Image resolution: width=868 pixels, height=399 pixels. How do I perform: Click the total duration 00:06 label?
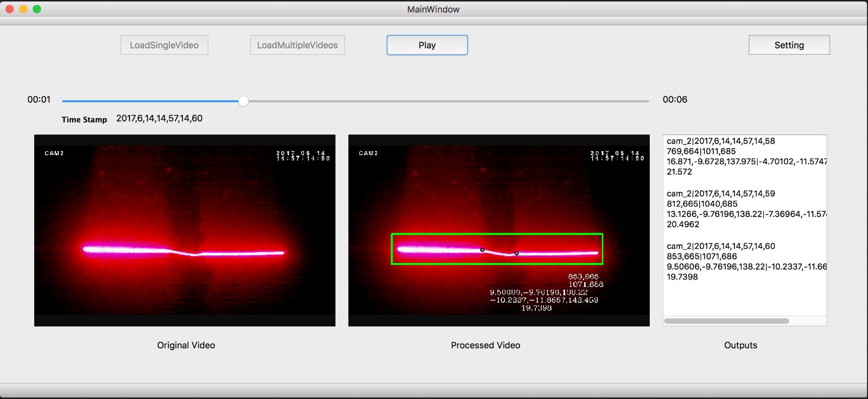pos(674,100)
